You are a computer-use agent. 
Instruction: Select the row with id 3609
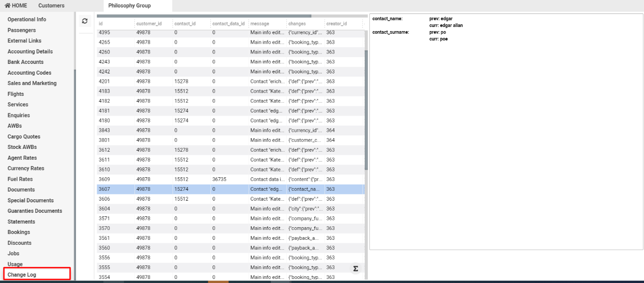(180, 179)
